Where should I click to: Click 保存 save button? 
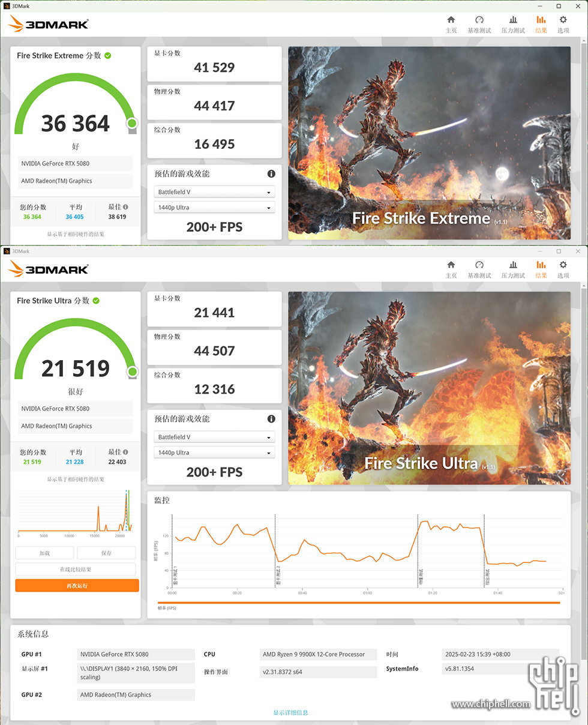pyautogui.click(x=106, y=553)
